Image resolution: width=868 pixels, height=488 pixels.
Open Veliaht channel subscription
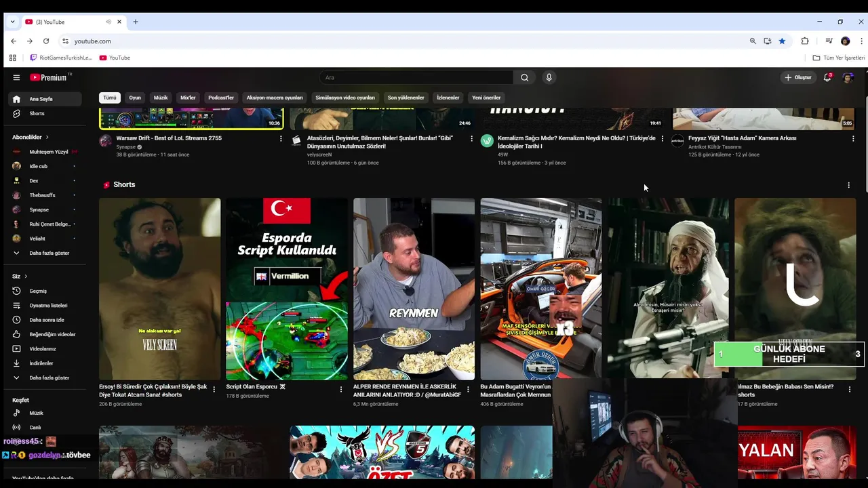point(45,239)
